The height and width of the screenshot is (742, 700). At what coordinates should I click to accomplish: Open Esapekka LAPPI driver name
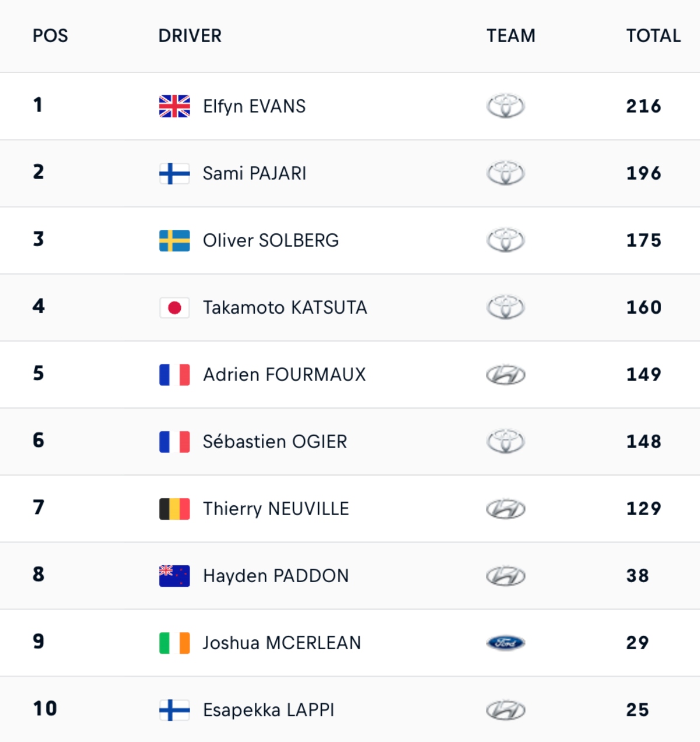268,710
